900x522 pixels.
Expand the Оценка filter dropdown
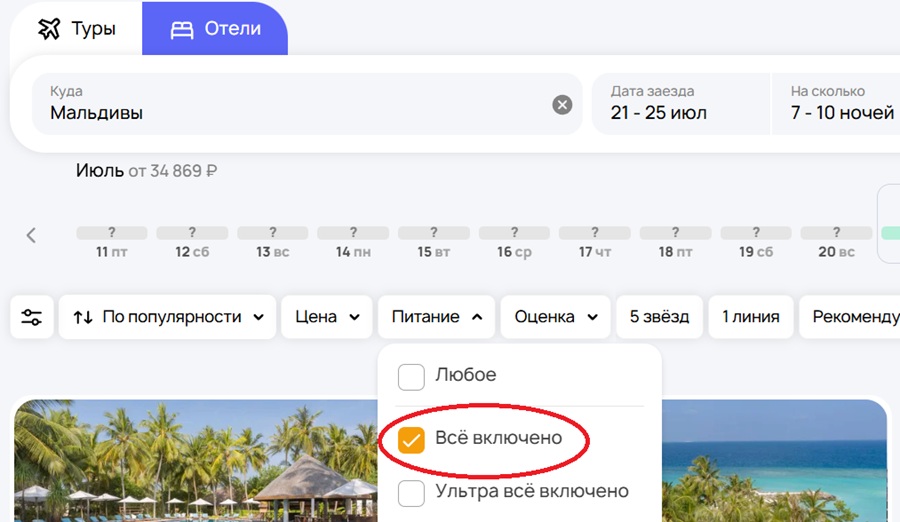tap(556, 317)
